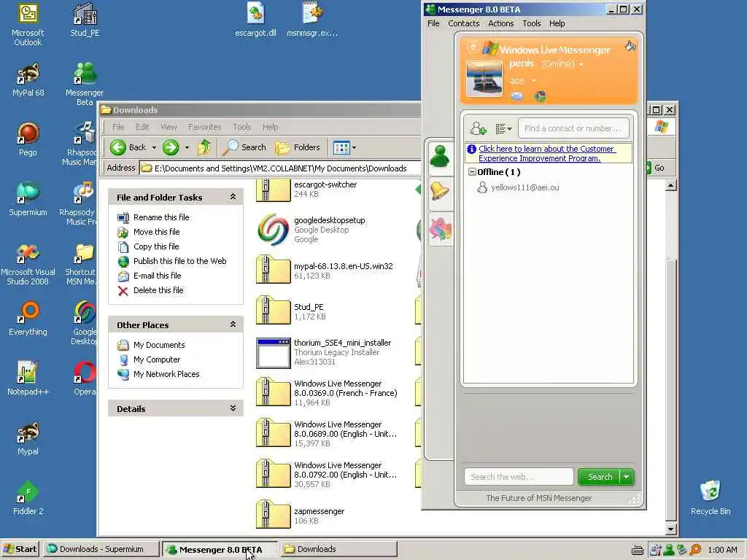
Task: Select the pink butterfly tab in Messenger
Action: tap(440, 228)
